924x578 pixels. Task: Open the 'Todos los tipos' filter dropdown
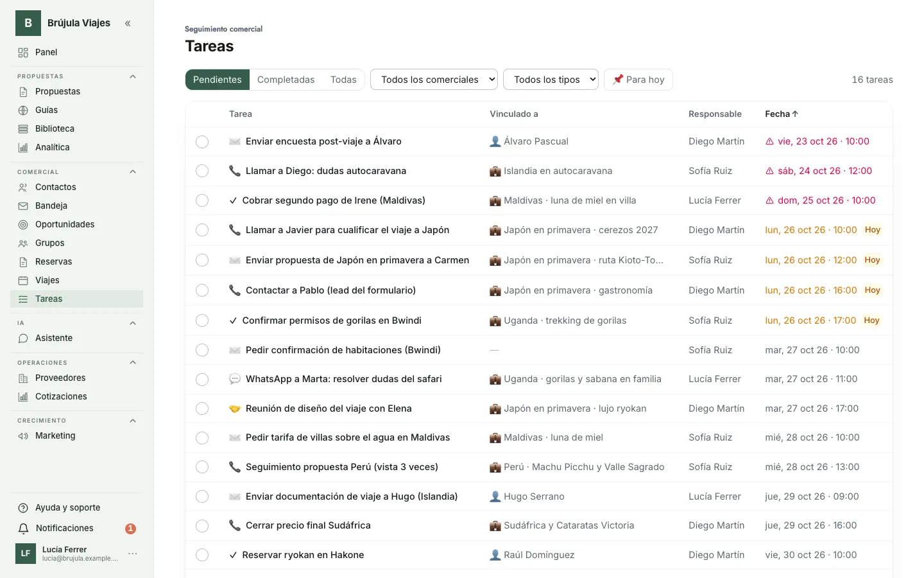click(551, 80)
